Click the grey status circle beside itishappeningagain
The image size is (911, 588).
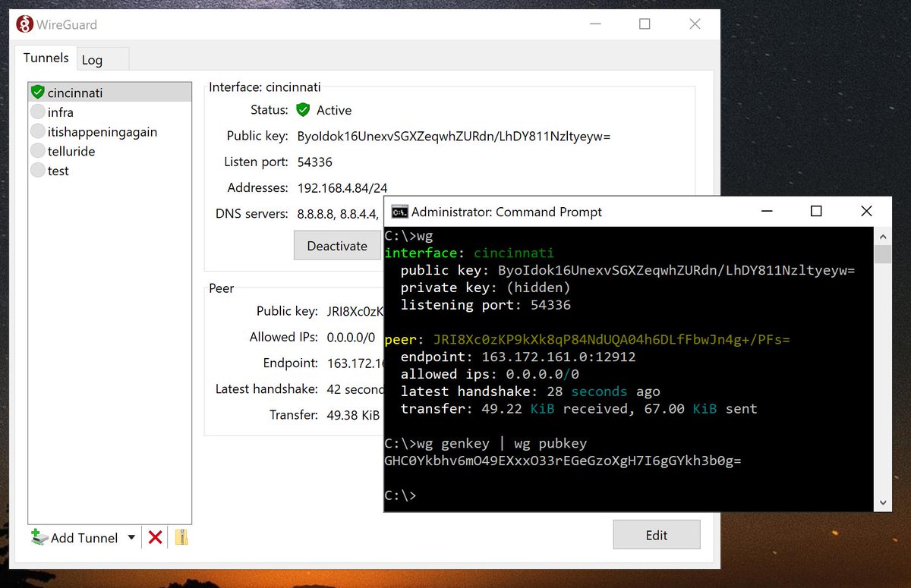click(x=38, y=132)
